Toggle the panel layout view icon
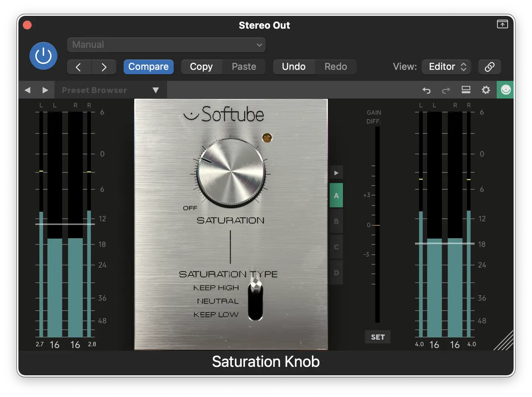Image resolution: width=532 pixels, height=397 pixels. point(466,90)
